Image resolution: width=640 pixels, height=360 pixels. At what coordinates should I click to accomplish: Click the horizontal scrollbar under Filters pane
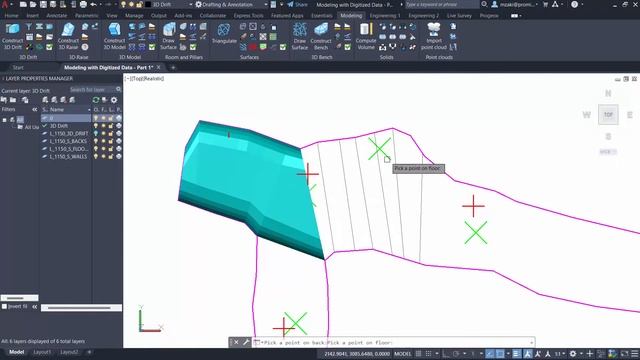coord(19,298)
